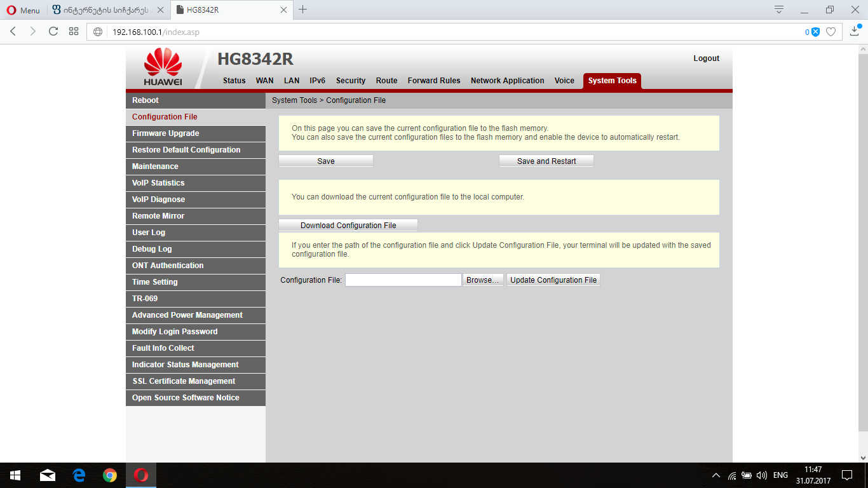Screen dimensions: 868x488
Task: Go back using browser back arrow
Action: pyautogui.click(x=13, y=31)
